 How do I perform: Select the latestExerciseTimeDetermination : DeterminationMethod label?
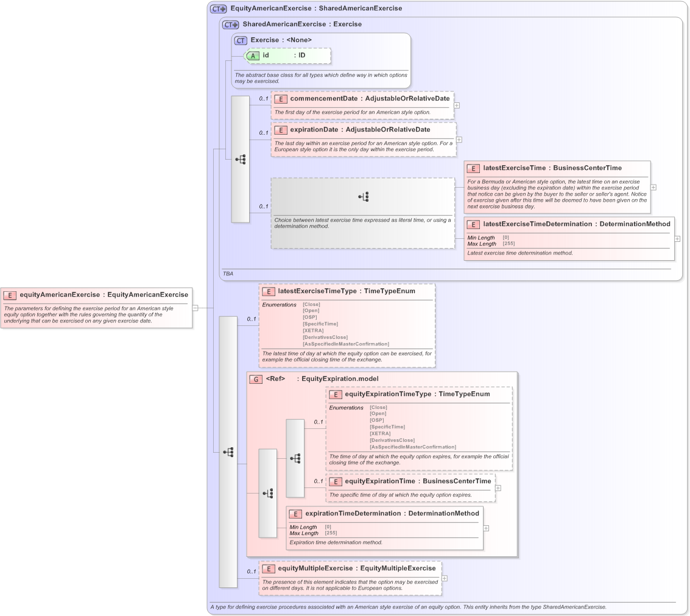point(577,224)
